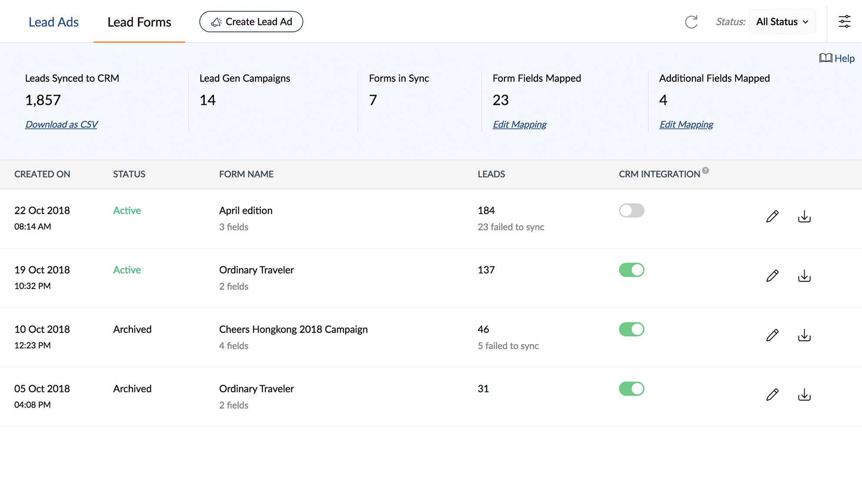Click the CRM Integration help question mark
Image resolution: width=862 pixels, height=504 pixels.
coord(706,171)
